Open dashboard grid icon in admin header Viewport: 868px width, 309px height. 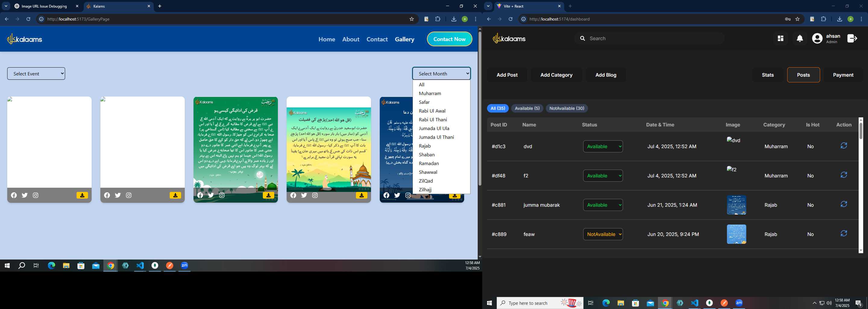(780, 38)
